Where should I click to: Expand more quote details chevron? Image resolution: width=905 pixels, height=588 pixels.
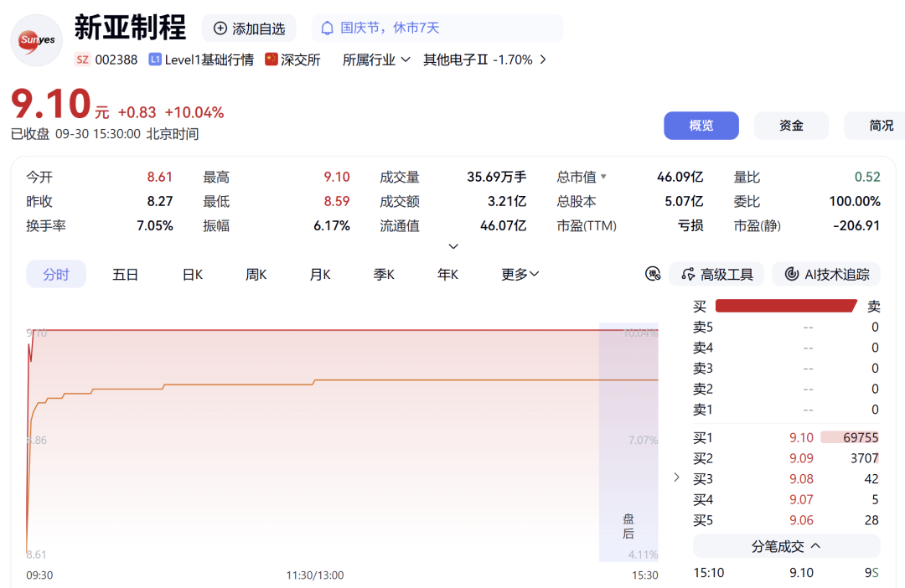453,246
